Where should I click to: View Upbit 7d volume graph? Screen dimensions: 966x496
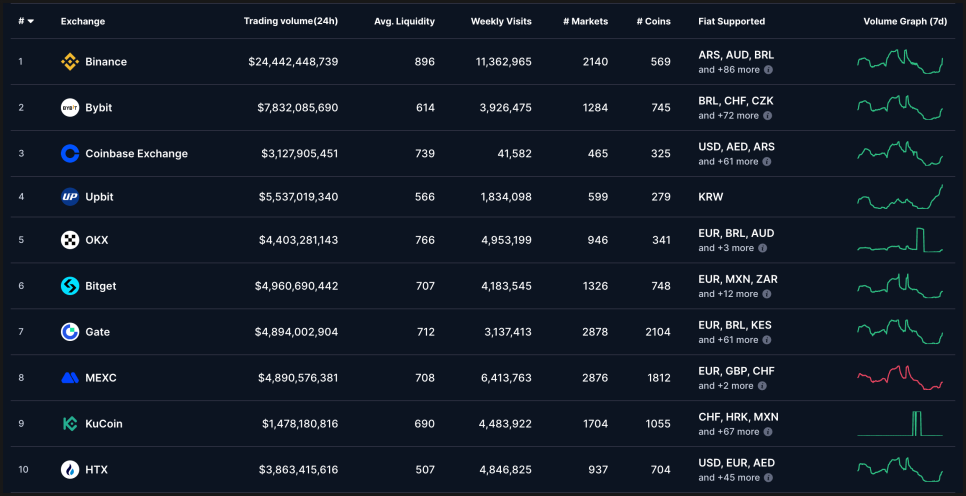[900, 197]
